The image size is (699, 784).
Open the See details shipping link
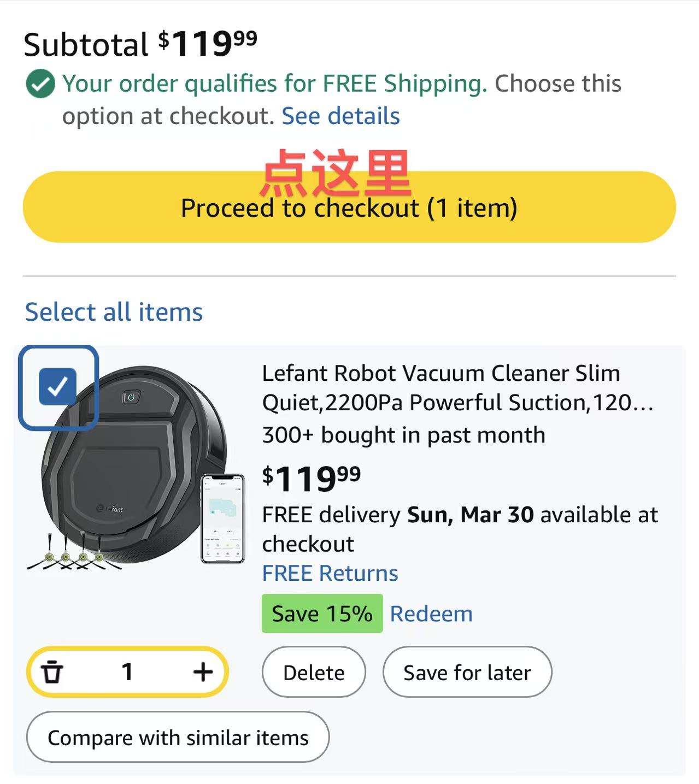click(x=340, y=116)
